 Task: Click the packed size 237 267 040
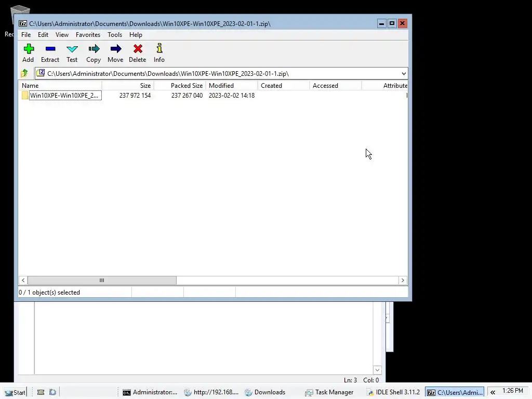pyautogui.click(x=187, y=96)
